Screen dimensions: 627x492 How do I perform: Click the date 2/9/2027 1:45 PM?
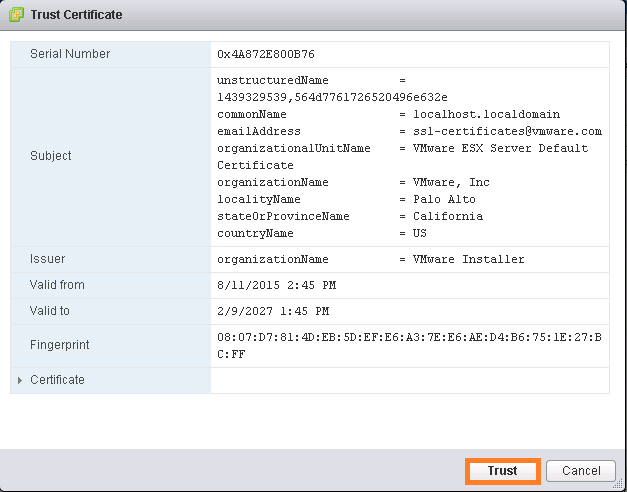[273, 311]
